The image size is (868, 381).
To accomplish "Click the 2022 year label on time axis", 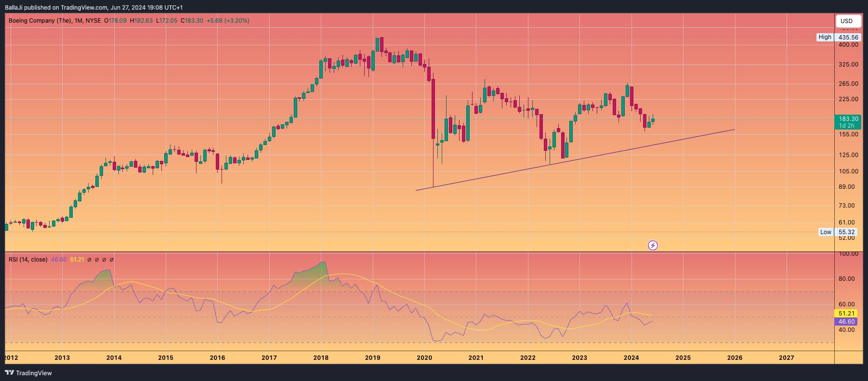I will tap(528, 357).
